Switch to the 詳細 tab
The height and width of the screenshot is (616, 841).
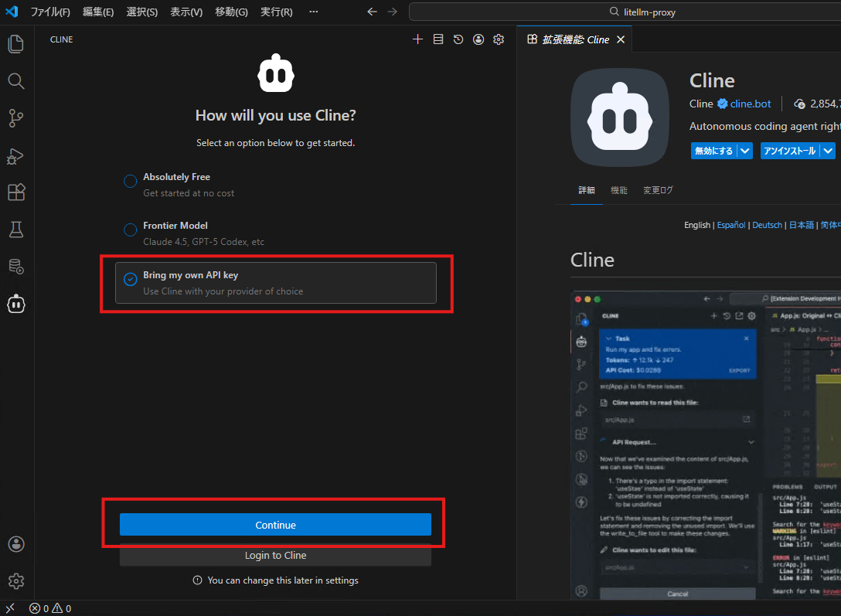[587, 190]
